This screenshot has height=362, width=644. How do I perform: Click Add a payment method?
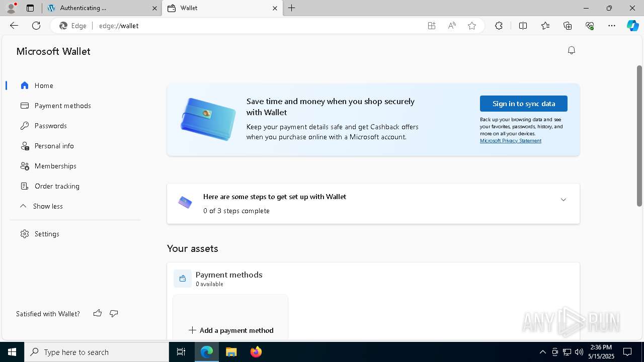[231, 330]
